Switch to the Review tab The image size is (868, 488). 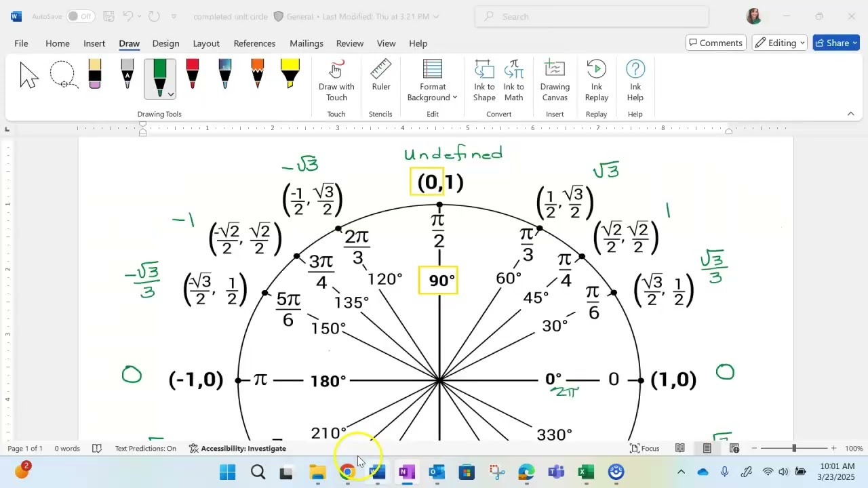350,43
